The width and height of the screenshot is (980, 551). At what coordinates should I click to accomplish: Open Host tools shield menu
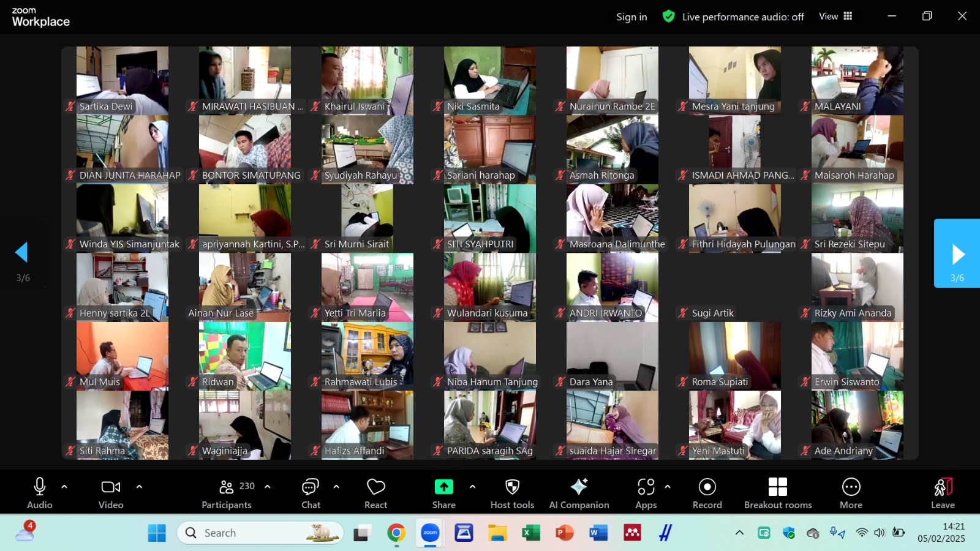(513, 493)
